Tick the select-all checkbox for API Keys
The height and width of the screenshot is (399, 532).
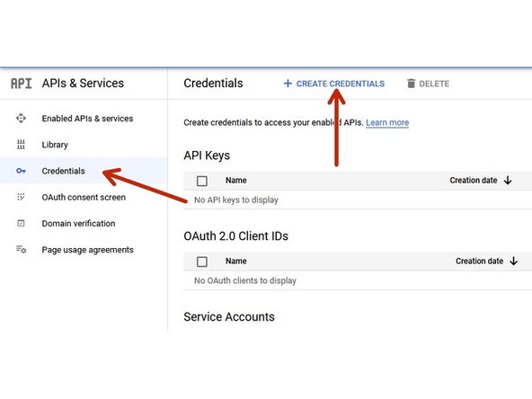tap(202, 181)
